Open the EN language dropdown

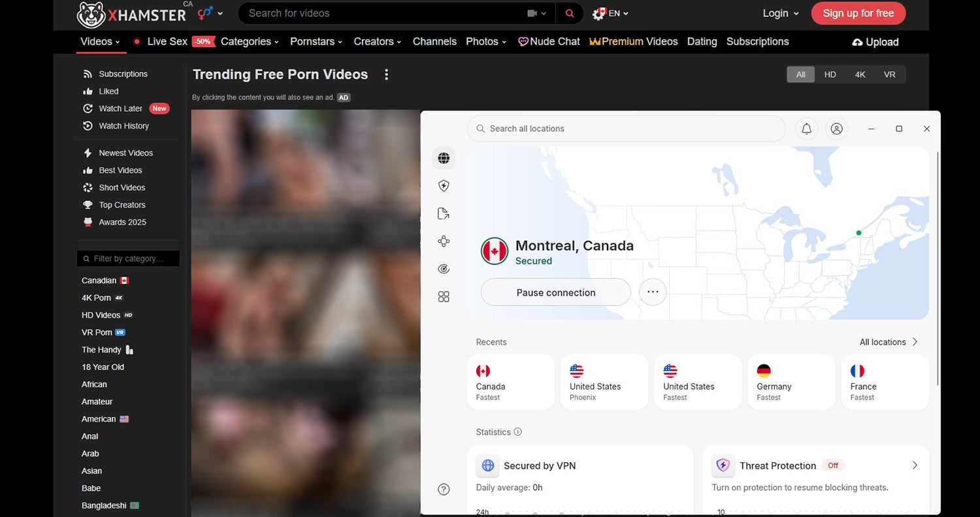point(610,13)
